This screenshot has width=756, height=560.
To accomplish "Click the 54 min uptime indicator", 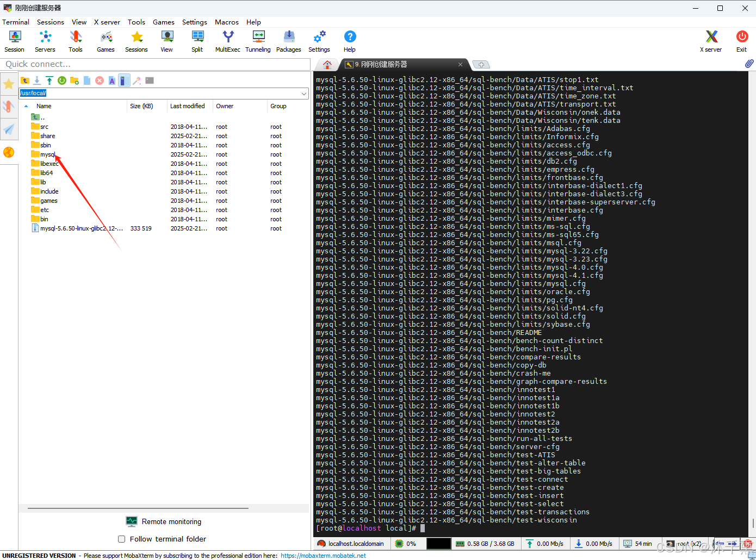I will (x=638, y=544).
